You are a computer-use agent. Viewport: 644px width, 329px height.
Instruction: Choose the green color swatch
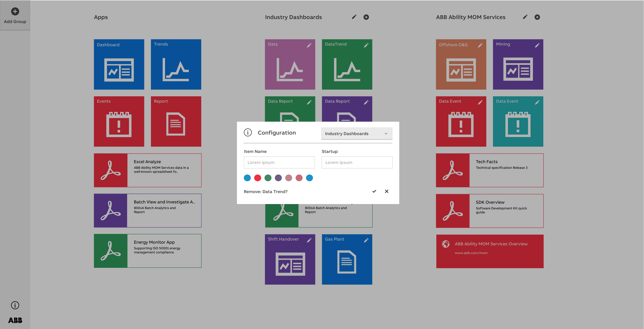[x=268, y=178]
